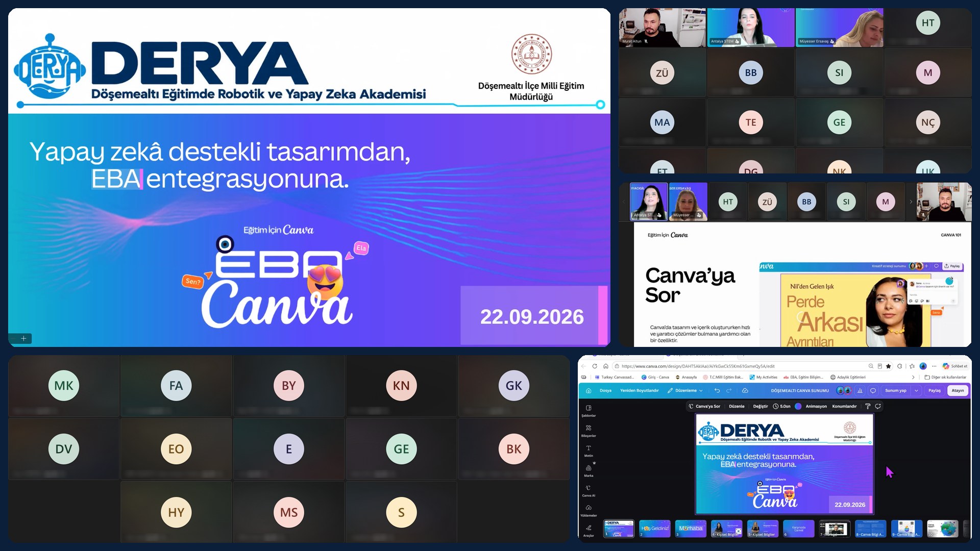Expand arrow next to Sunum yap

pyautogui.click(x=916, y=391)
